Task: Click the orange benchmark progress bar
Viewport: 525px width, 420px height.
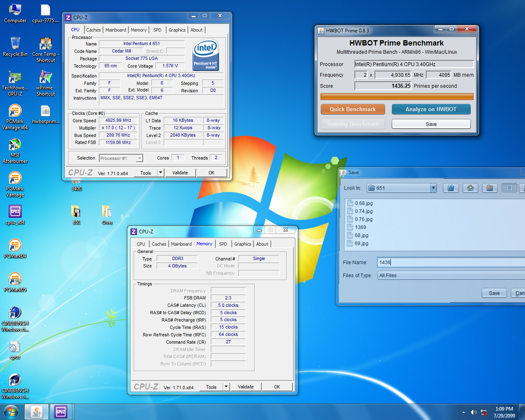Action: (397, 96)
